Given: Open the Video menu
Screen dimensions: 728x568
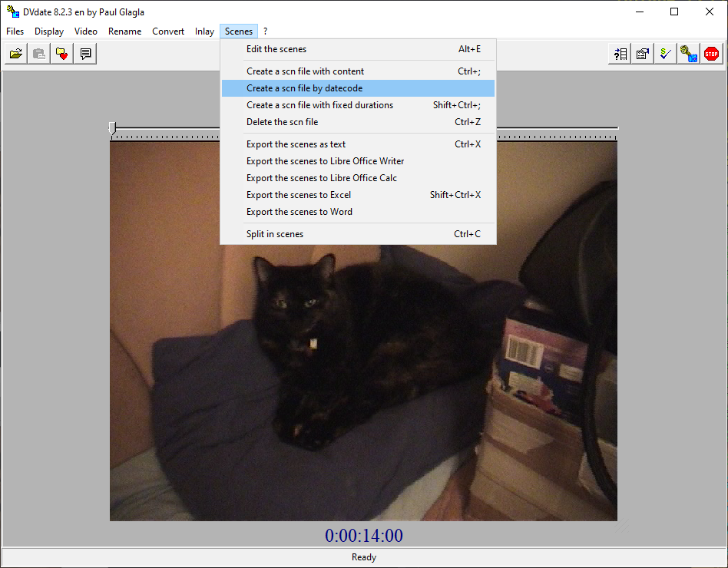Looking at the screenshot, I should (86, 31).
